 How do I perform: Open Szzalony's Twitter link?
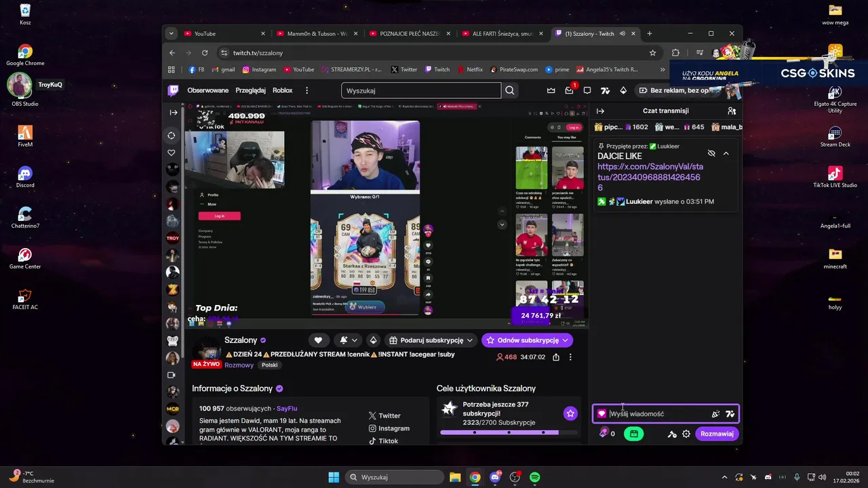[384, 415]
